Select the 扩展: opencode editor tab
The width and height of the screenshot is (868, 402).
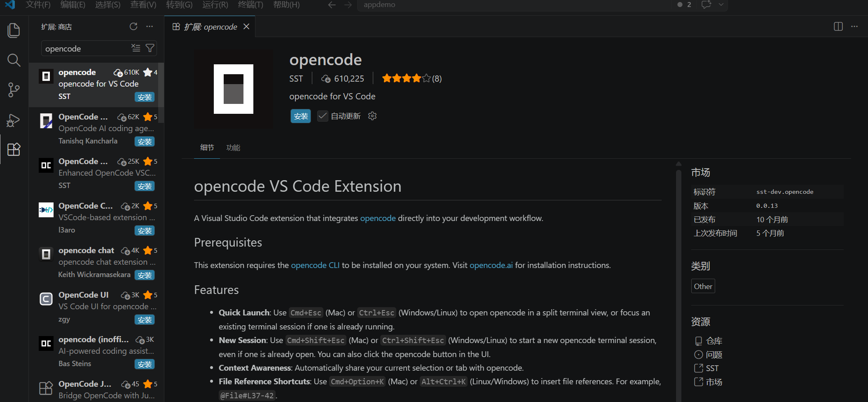click(x=210, y=26)
